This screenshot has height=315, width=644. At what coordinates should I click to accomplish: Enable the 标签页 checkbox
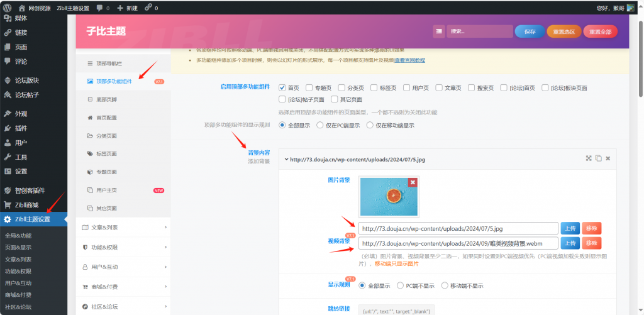[374, 87]
